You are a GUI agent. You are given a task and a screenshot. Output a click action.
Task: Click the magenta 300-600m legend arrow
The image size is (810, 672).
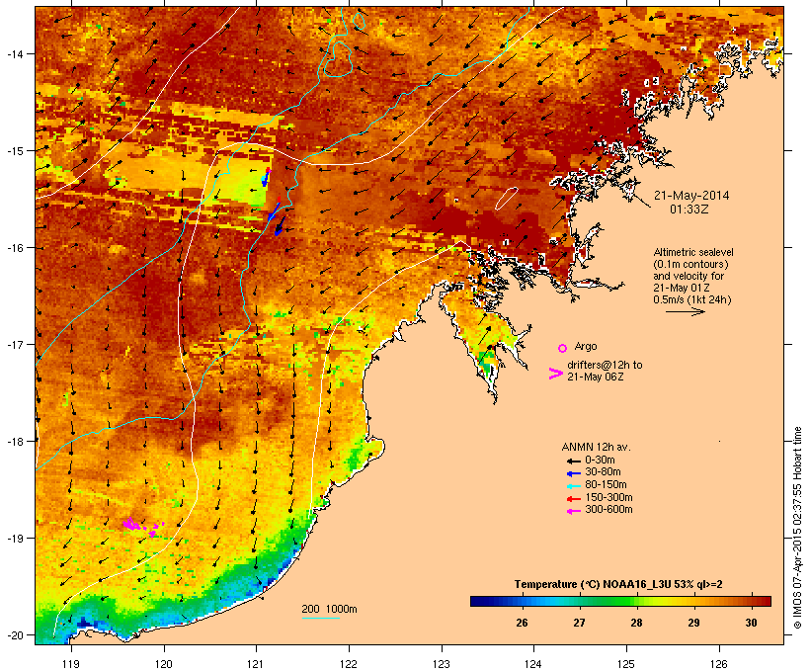point(573,511)
